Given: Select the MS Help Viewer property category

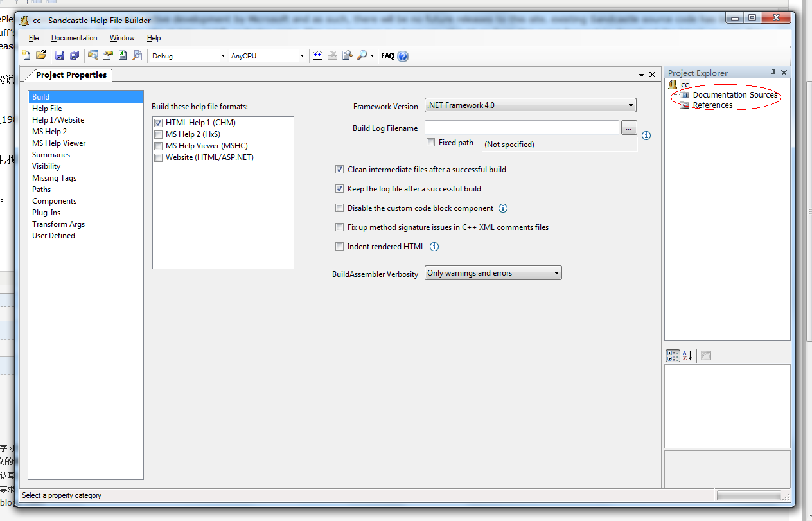Looking at the screenshot, I should (x=85, y=143).
